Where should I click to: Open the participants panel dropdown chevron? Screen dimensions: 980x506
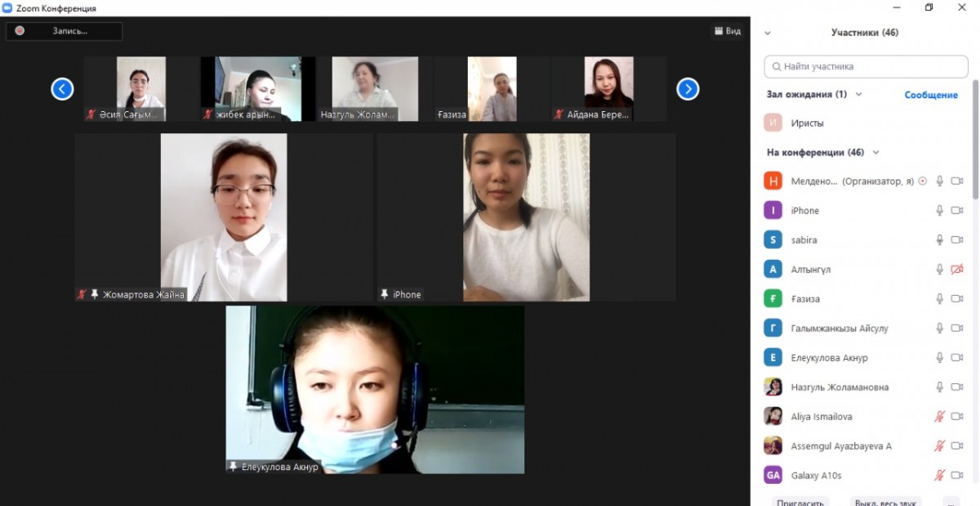click(767, 34)
